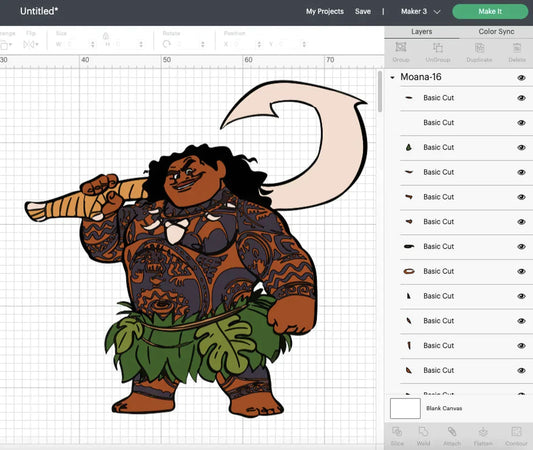The image size is (533, 450).
Task: Click the Arrange icon in toolbar
Action: pos(5,45)
